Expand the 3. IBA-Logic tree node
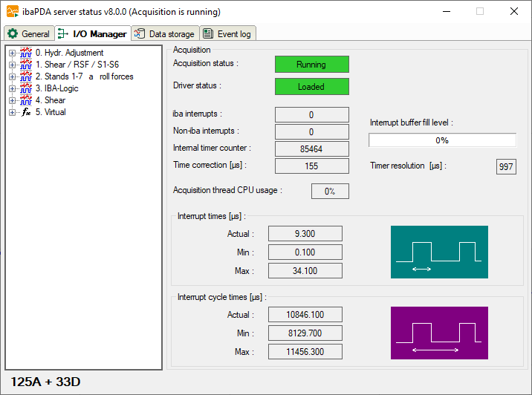Screen dimensions: 532x395 pyautogui.click(x=12, y=88)
